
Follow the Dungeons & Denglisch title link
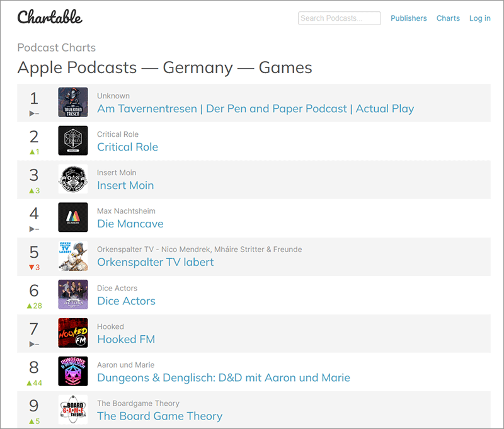223,377
